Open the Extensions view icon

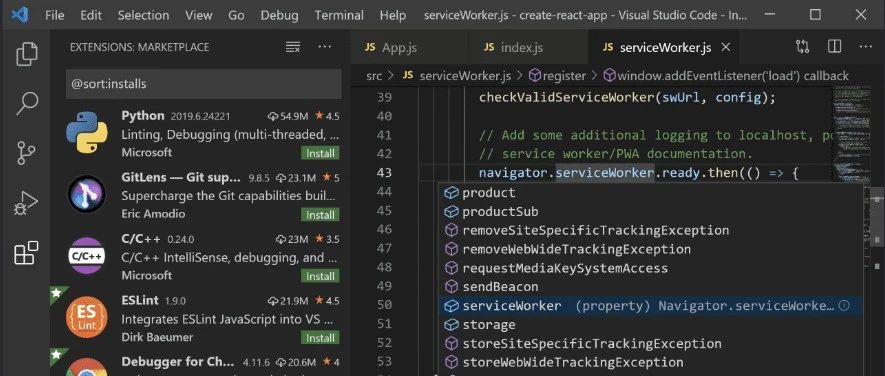tap(27, 252)
